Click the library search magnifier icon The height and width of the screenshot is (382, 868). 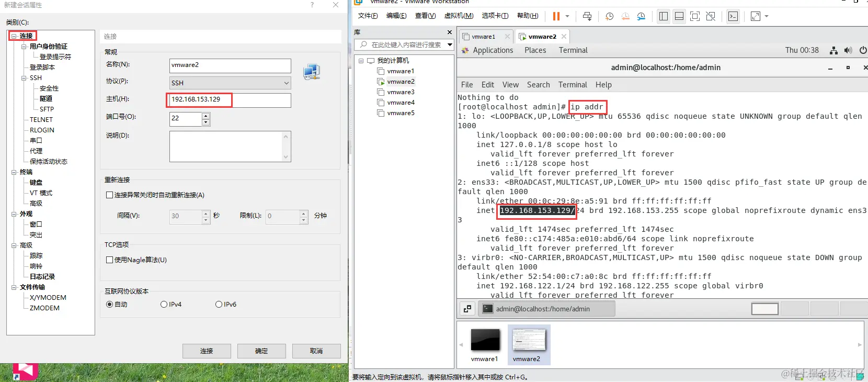click(x=363, y=44)
